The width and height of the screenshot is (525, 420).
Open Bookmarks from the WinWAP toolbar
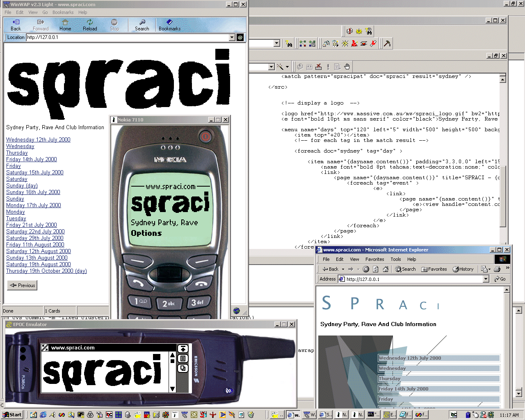tap(169, 25)
